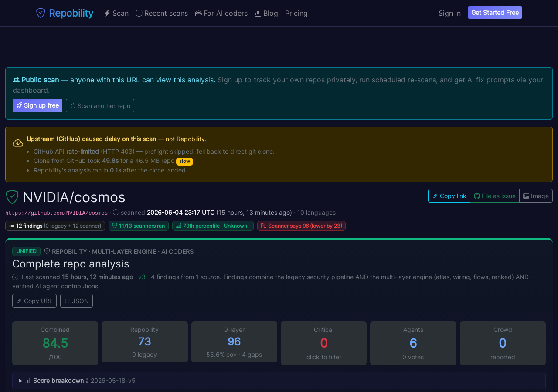Click the clock icon beside the scanned date
Viewport: 558px width, 392px height.
pos(116,213)
